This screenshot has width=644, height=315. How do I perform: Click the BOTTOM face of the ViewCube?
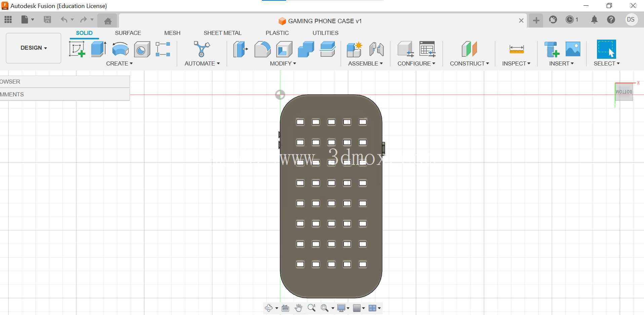624,92
